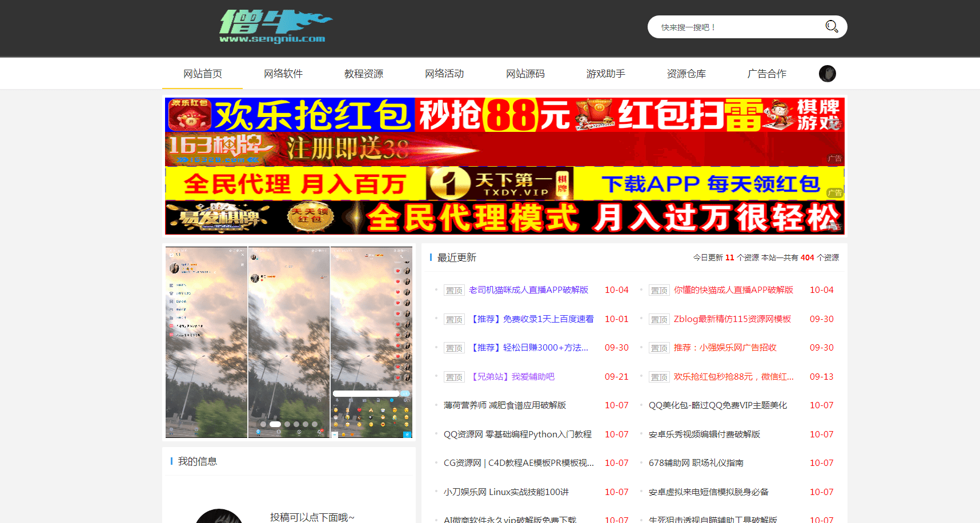Click the search magnifier icon
This screenshot has width=980, height=523.
tap(832, 27)
